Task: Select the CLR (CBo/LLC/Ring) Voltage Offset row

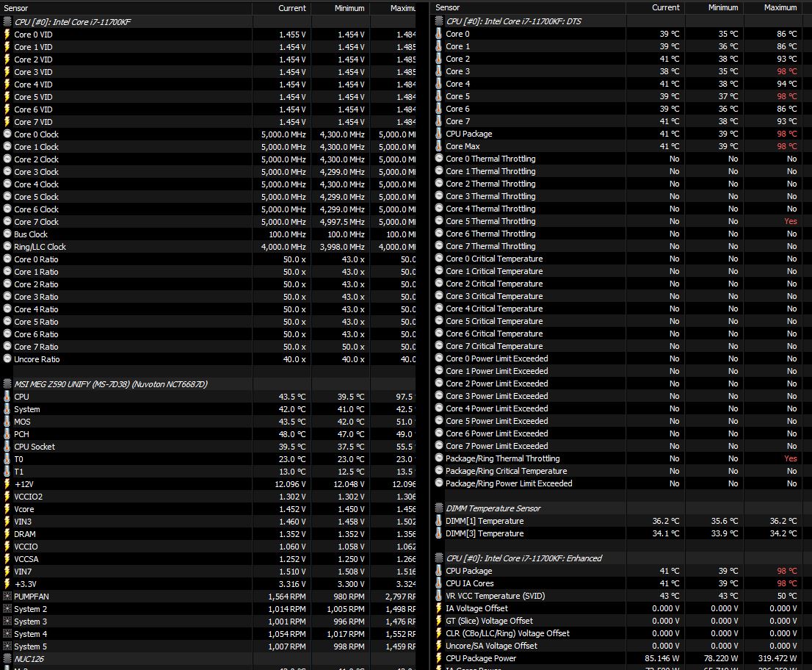Action: 621,633
